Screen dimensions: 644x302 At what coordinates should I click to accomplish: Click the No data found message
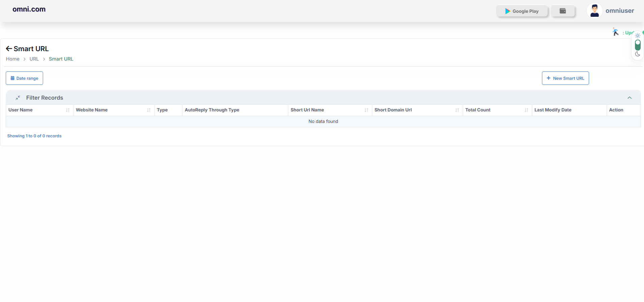coord(323,122)
